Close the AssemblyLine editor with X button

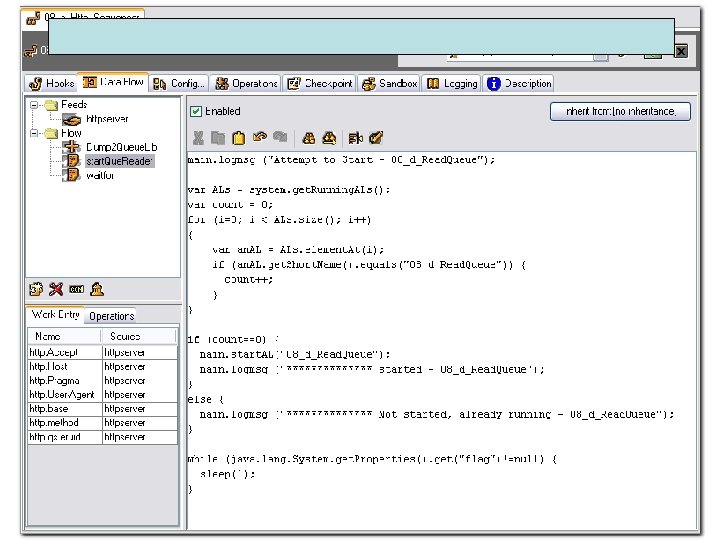(x=681, y=51)
